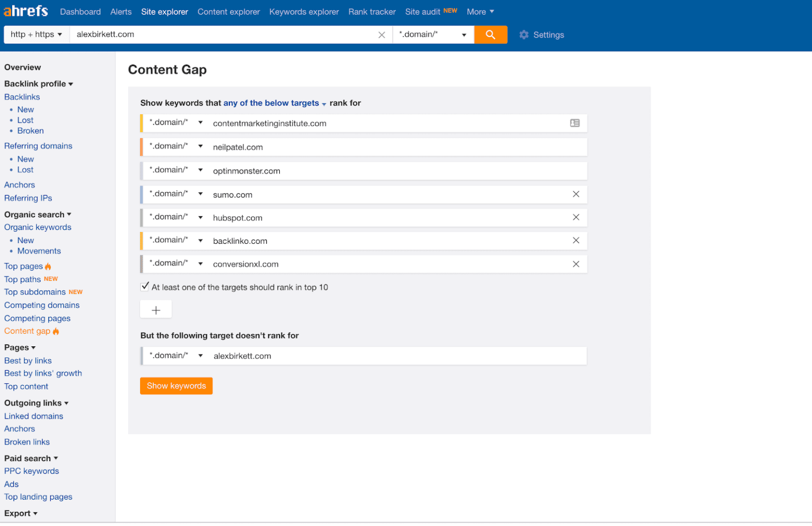Viewport: 812px width, 526px height.
Task: Open the Rank tracker menu item
Action: pos(372,11)
